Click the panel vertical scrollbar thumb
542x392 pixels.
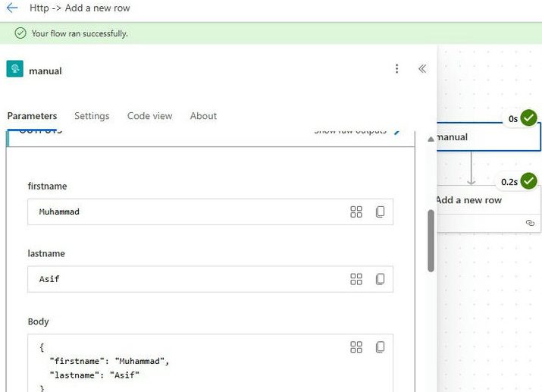pos(431,240)
